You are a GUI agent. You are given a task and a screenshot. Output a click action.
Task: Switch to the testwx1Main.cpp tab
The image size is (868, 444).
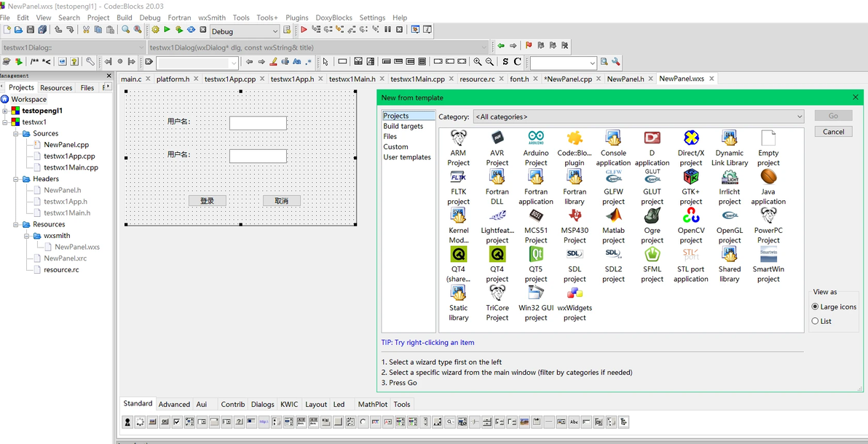[x=417, y=79]
